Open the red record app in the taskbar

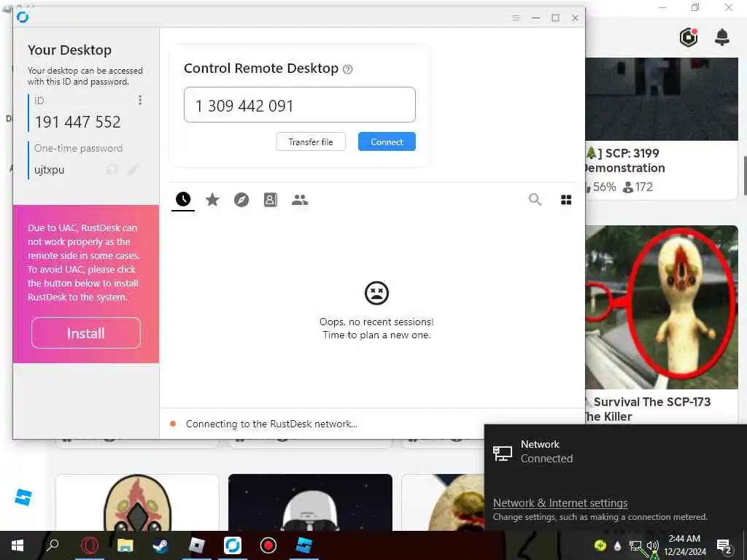pos(268,545)
